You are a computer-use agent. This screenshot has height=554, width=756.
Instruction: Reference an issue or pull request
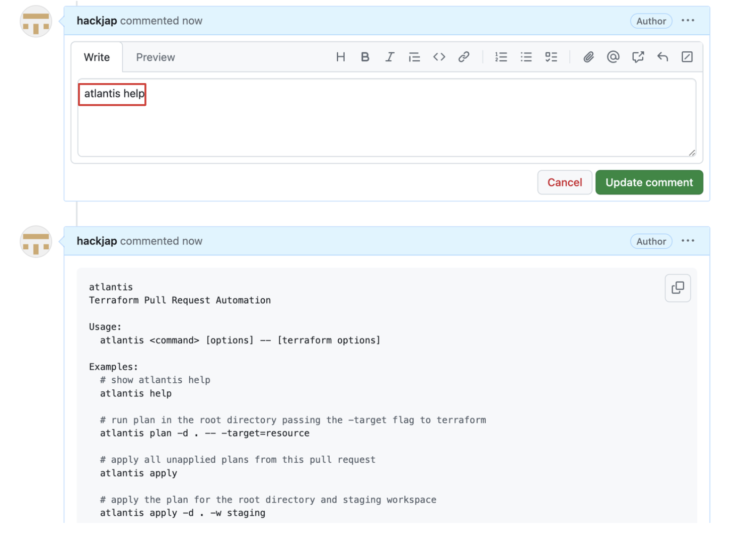pyautogui.click(x=638, y=57)
